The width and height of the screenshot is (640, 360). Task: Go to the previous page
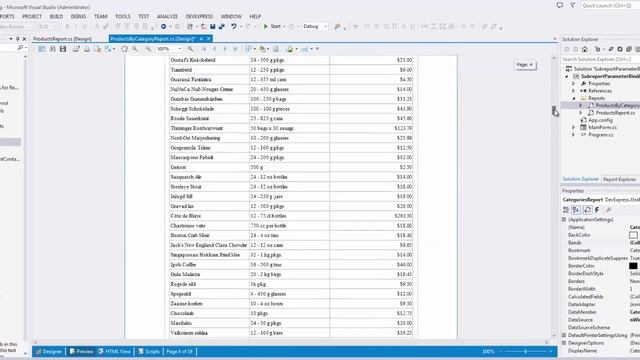coord(214,49)
